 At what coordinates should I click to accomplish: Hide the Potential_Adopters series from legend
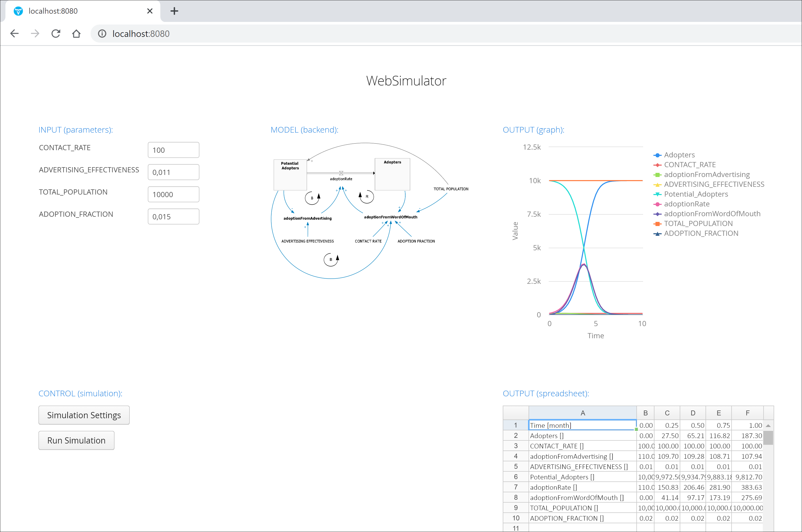pyautogui.click(x=695, y=194)
